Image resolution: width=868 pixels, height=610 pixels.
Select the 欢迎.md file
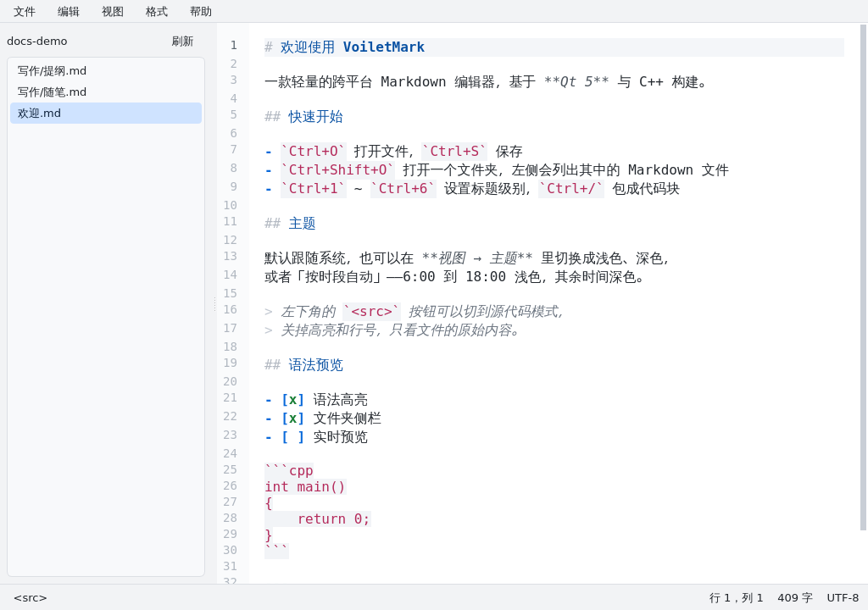pos(106,113)
